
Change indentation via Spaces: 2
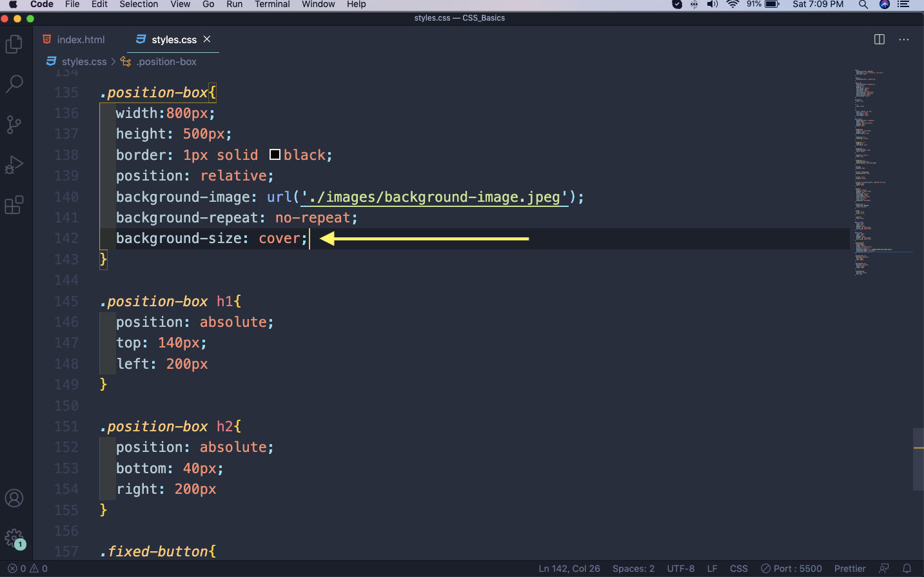click(633, 569)
